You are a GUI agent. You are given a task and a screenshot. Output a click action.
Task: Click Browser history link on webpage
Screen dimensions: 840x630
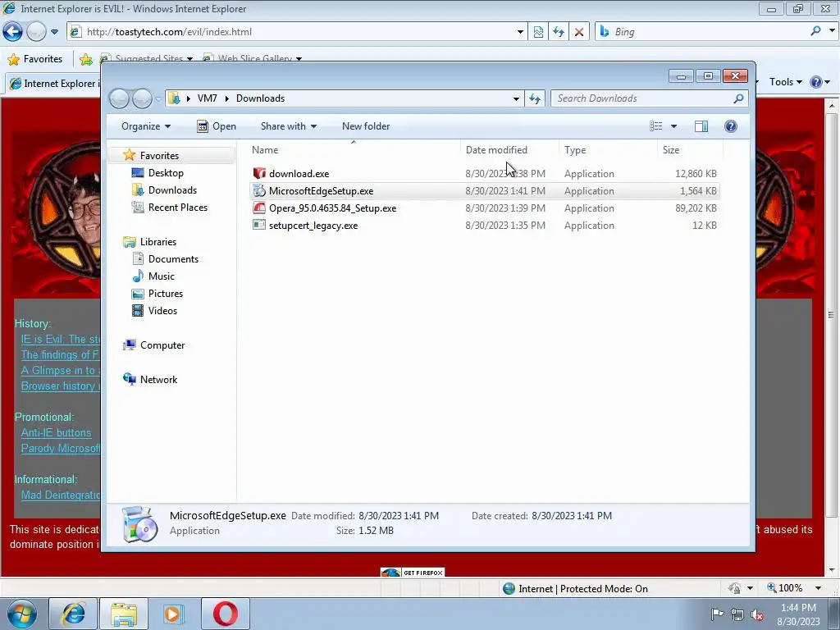point(60,386)
